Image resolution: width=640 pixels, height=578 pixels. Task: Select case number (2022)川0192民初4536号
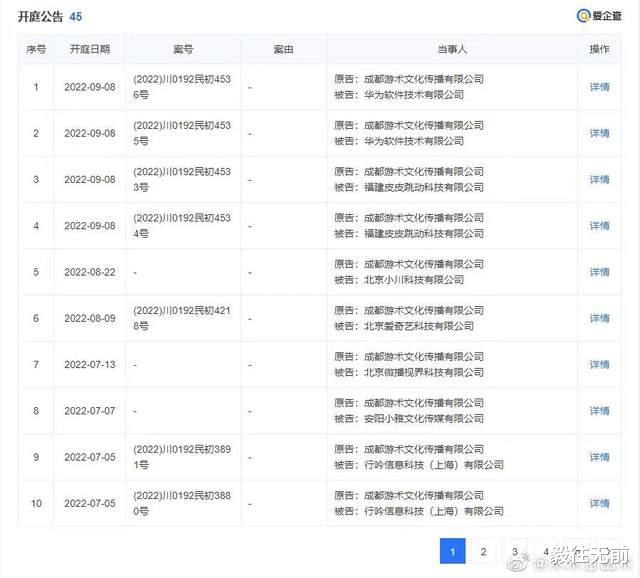coord(182,87)
